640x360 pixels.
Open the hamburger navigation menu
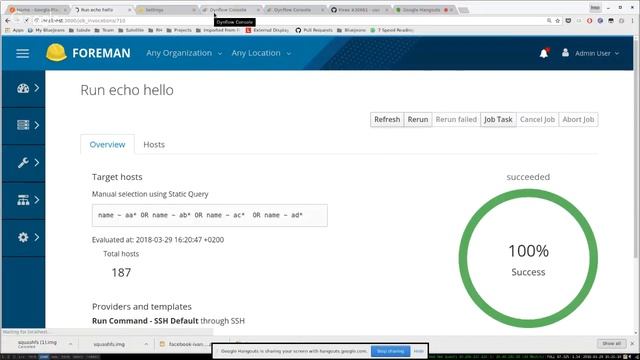22,53
